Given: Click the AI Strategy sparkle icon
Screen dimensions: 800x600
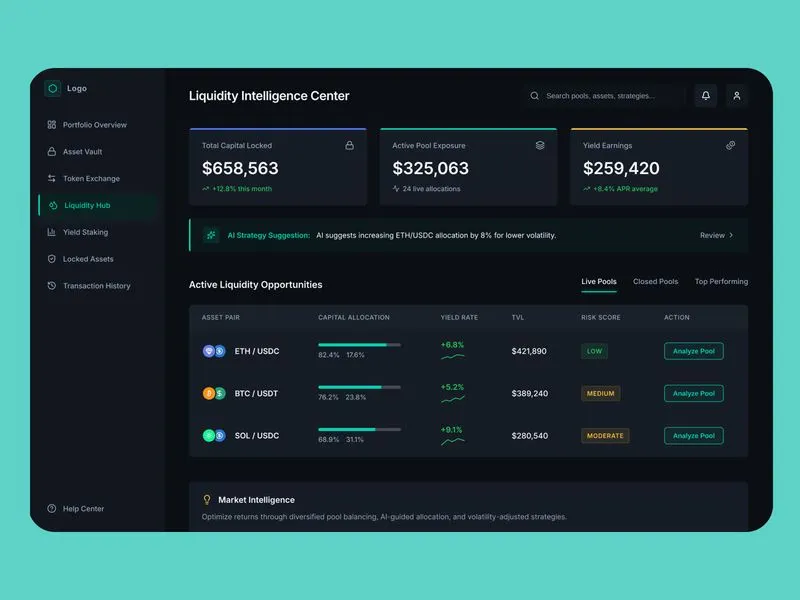Looking at the screenshot, I should pos(211,235).
